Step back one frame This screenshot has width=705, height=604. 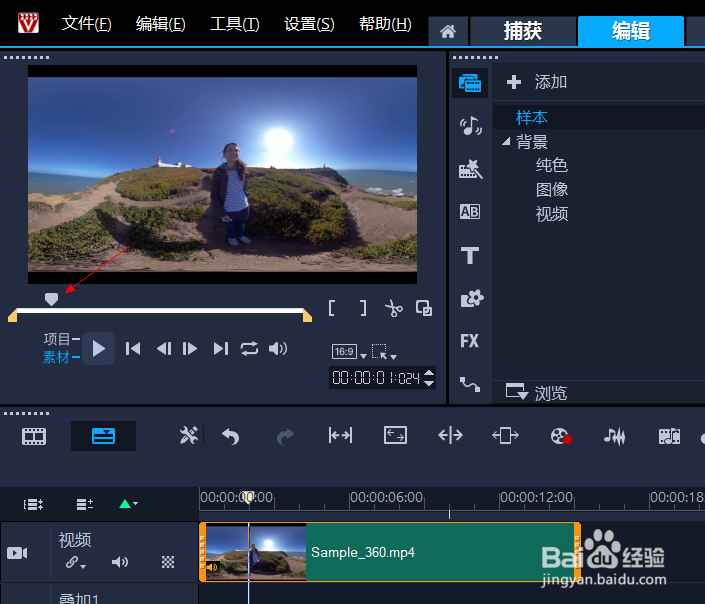(x=164, y=349)
